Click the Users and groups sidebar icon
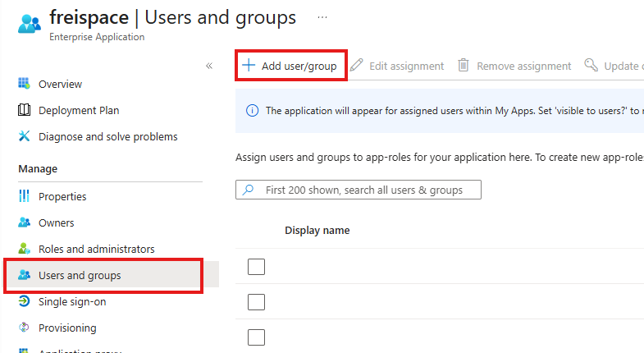The height and width of the screenshot is (353, 644). (x=25, y=275)
